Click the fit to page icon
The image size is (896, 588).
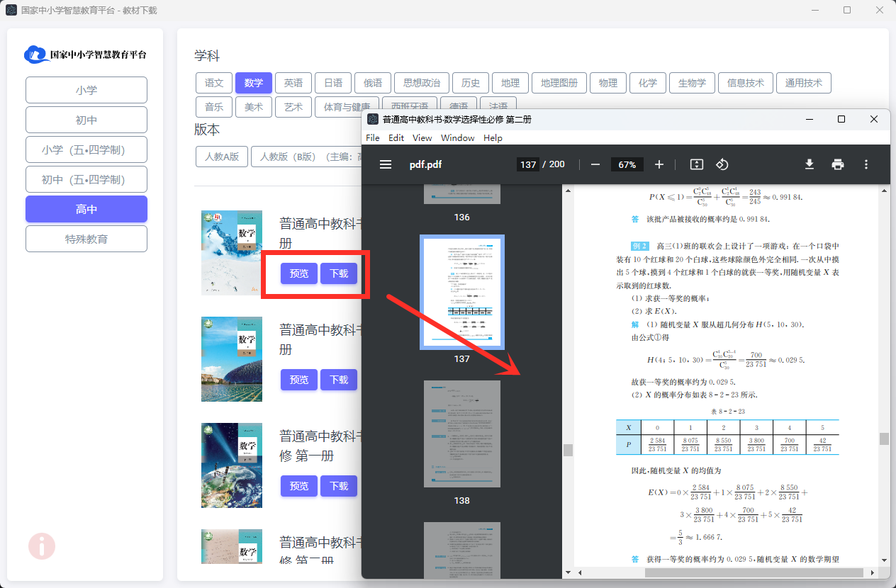(697, 164)
